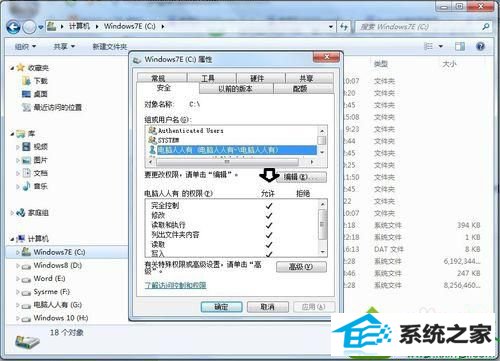
Task: Click the Windows 10 (H:) drive icon
Action: (x=26, y=318)
